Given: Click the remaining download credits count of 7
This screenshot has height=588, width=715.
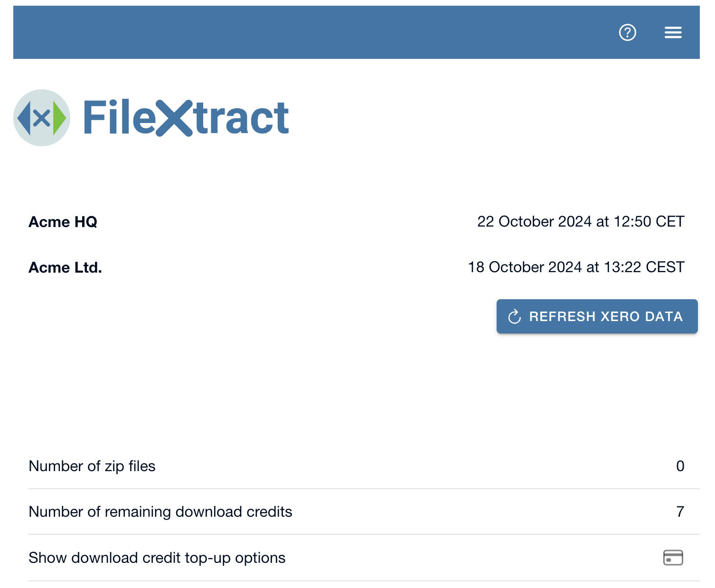Looking at the screenshot, I should click(680, 512).
